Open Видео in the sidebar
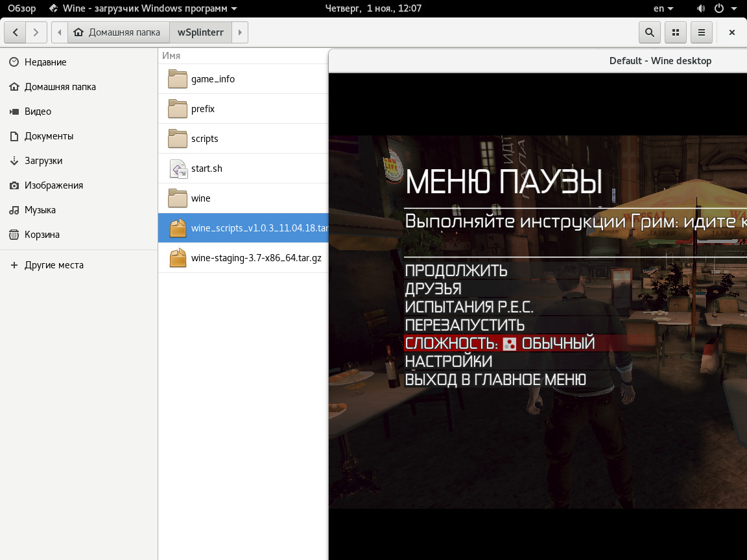The width and height of the screenshot is (747, 560). tap(78, 111)
